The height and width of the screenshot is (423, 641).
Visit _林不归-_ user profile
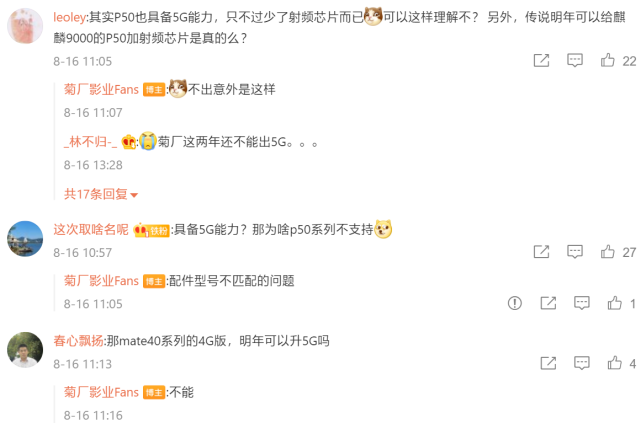click(90, 142)
